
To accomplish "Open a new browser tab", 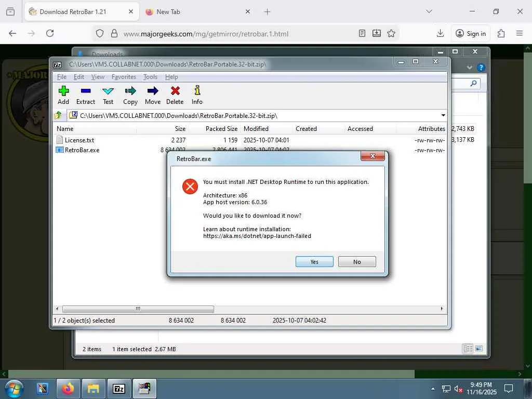I will tap(267, 12).
